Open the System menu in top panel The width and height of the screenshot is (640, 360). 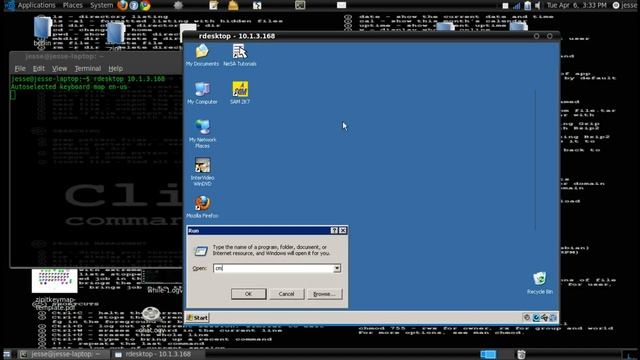pyautogui.click(x=101, y=5)
